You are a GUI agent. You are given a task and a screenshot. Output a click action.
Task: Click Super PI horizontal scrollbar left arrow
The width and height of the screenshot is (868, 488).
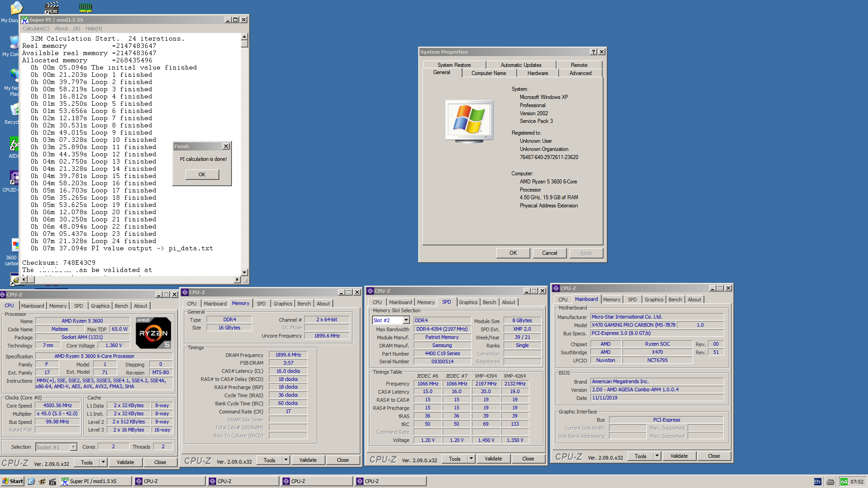coord(24,280)
